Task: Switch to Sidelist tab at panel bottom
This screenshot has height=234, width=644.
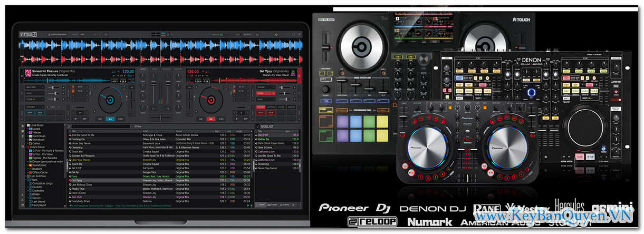Action: tap(261, 205)
